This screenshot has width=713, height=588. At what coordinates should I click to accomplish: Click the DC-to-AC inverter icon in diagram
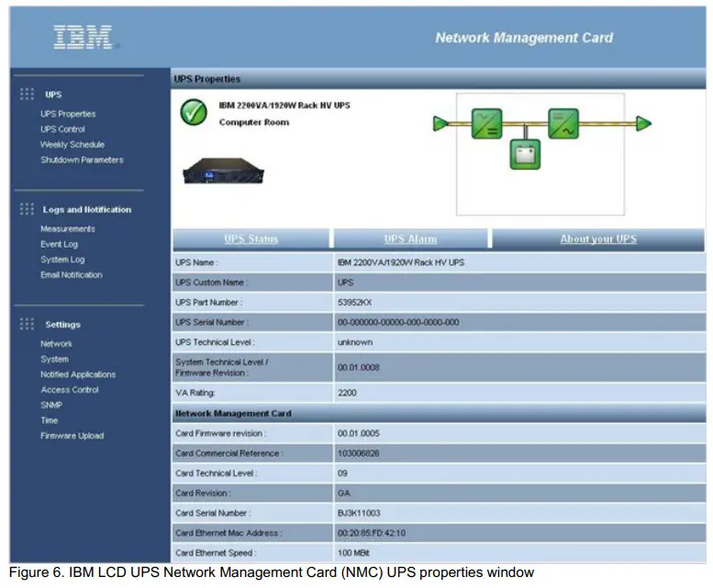(x=563, y=124)
